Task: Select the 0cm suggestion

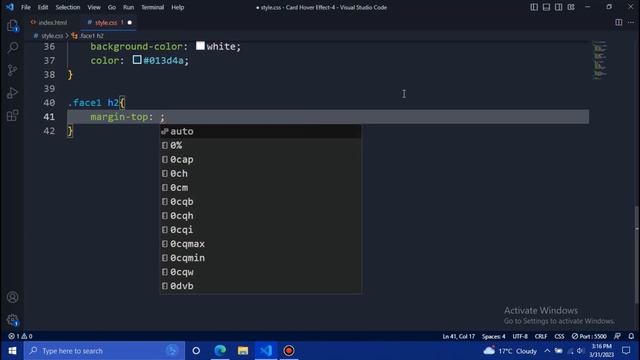Action: click(x=260, y=188)
